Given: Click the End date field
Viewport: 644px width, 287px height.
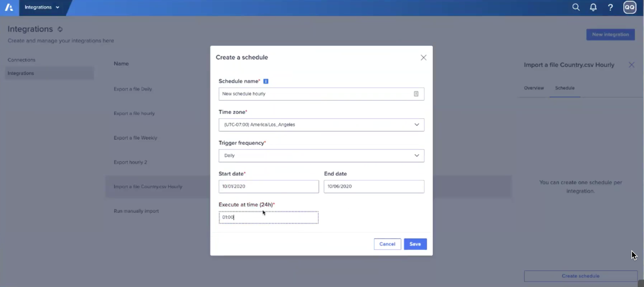Looking at the screenshot, I should click(374, 187).
